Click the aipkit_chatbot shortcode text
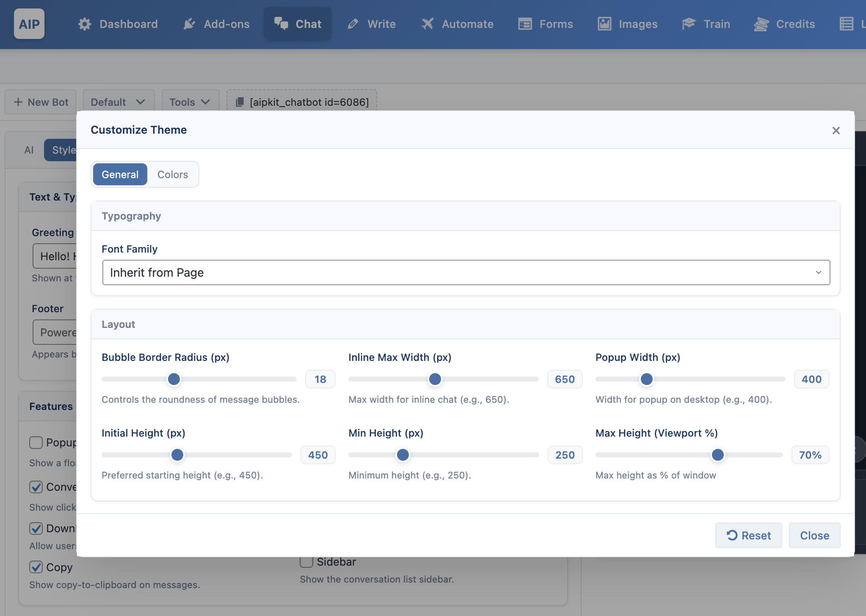This screenshot has height=616, width=866. 309,102
